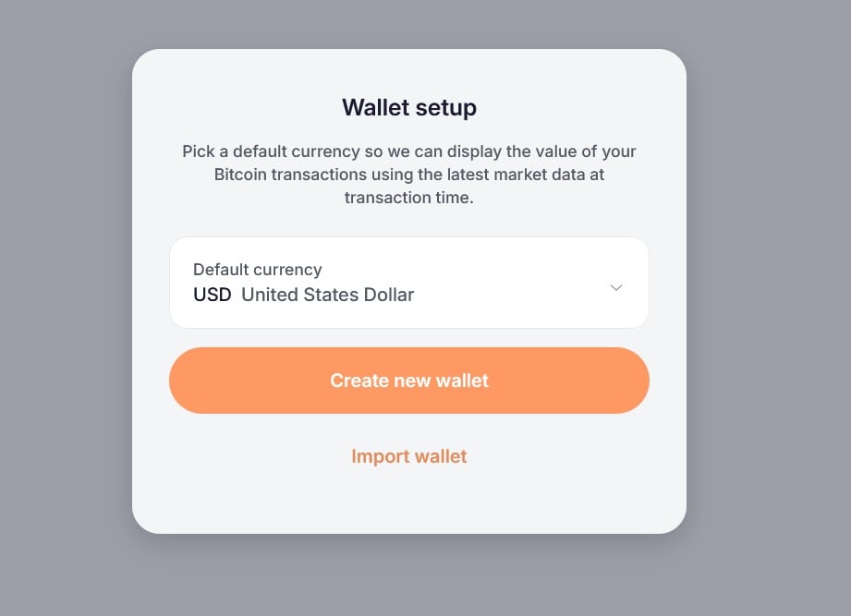Click the Default currency label

257,269
